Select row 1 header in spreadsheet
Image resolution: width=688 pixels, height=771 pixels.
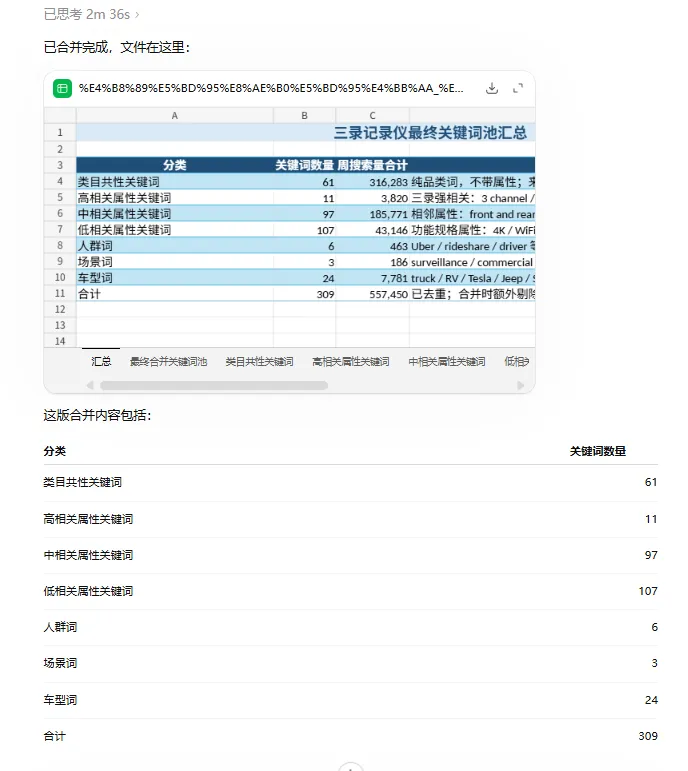coord(60,132)
